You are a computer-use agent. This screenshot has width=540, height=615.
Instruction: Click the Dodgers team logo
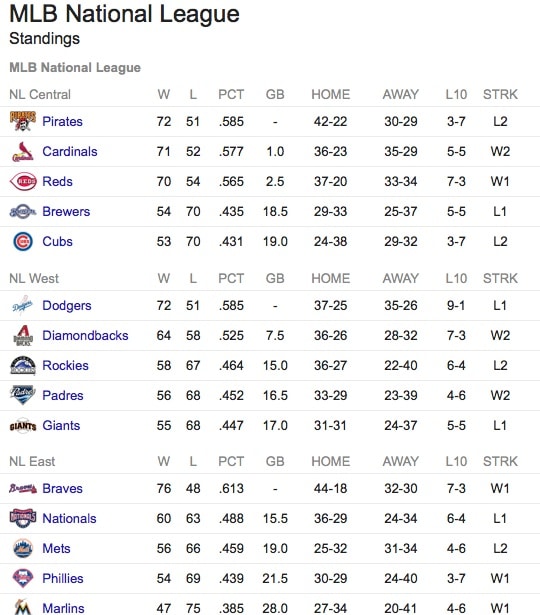(x=23, y=306)
